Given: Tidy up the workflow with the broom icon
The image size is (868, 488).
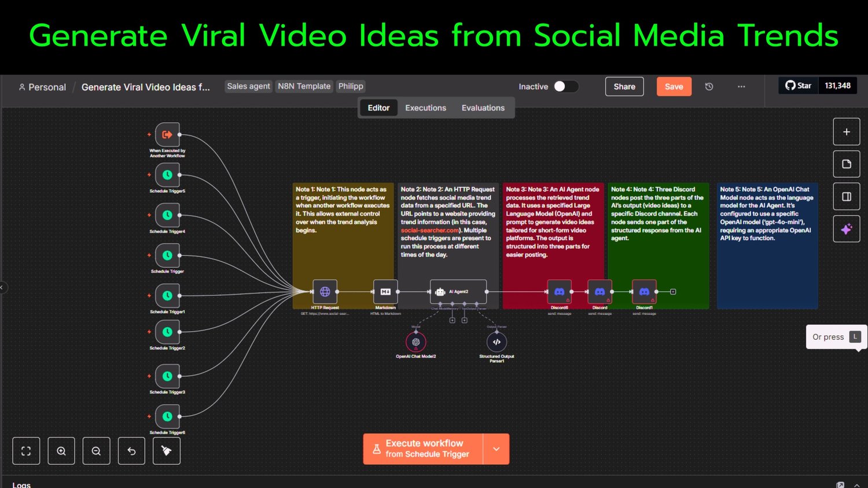Looking at the screenshot, I should 167,451.
